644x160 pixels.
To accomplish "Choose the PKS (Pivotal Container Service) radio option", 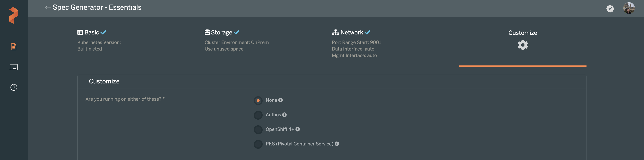I will click(258, 144).
